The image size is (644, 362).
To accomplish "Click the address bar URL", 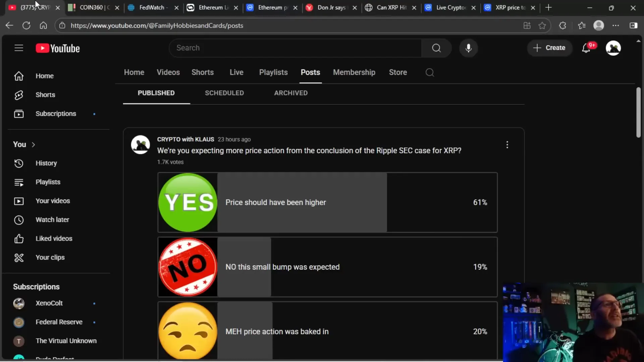I will click(157, 25).
